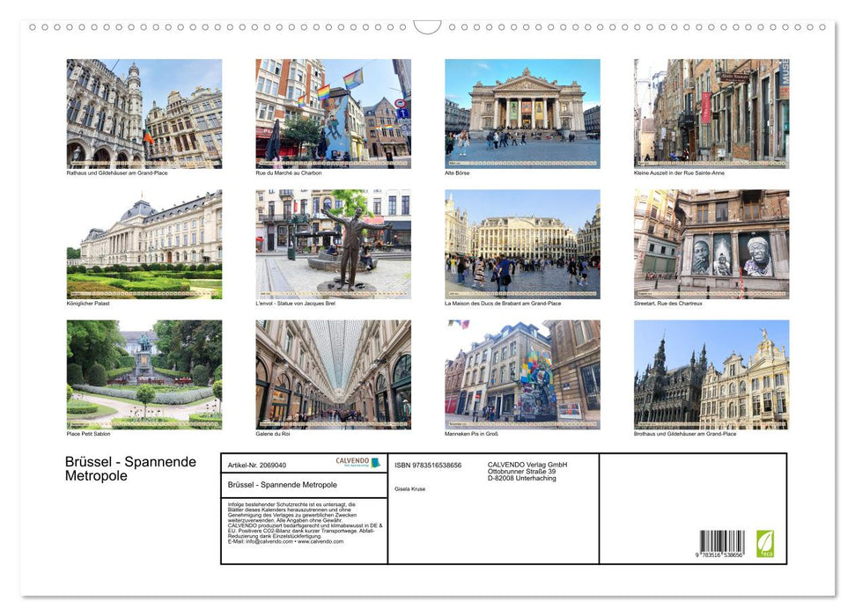The height and width of the screenshot is (616, 855).
Task: Select the "Königlicher Palast" image
Action: click(144, 243)
